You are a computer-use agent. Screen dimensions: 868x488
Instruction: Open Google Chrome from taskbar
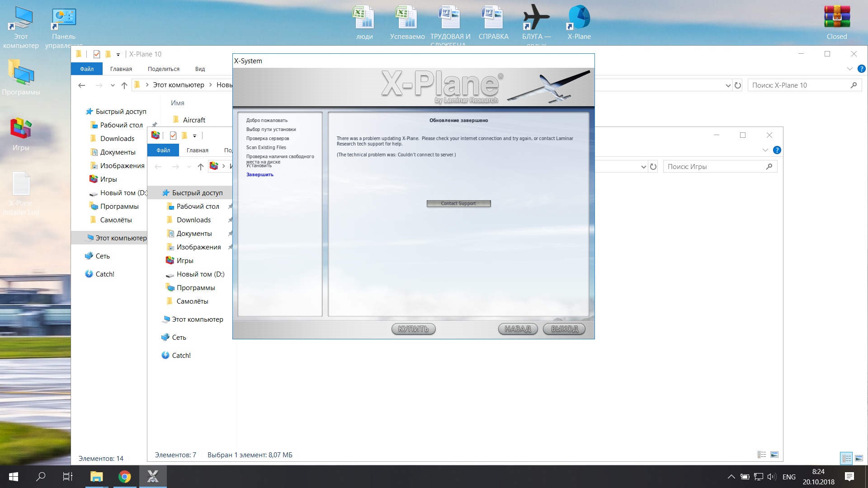124,477
